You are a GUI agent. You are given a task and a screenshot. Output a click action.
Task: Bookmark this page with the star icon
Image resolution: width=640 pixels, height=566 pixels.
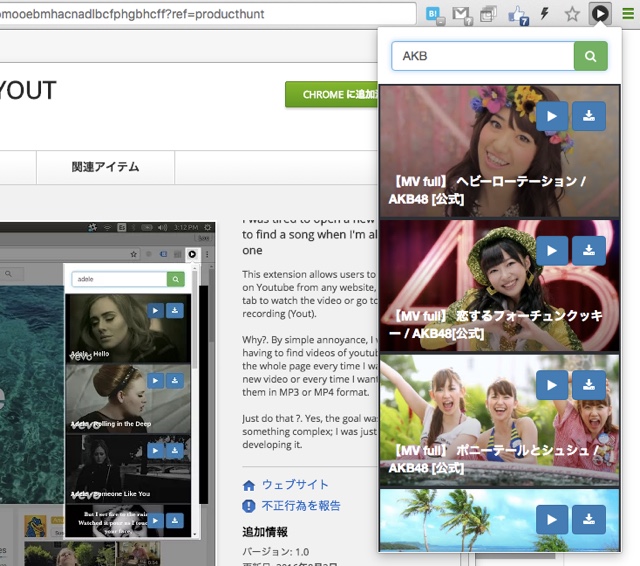pos(572,14)
